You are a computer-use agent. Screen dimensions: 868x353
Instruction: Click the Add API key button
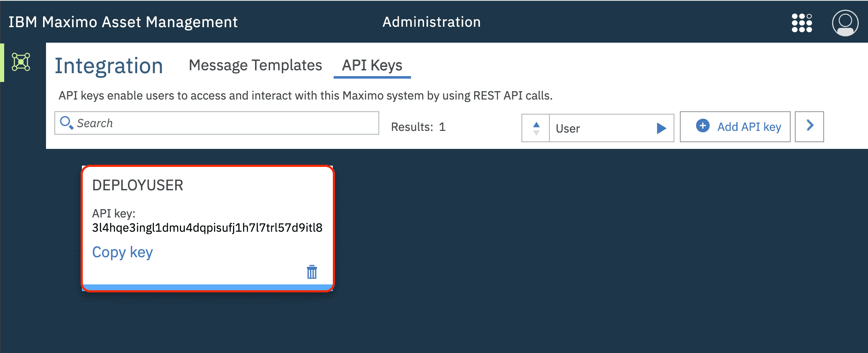pos(735,126)
